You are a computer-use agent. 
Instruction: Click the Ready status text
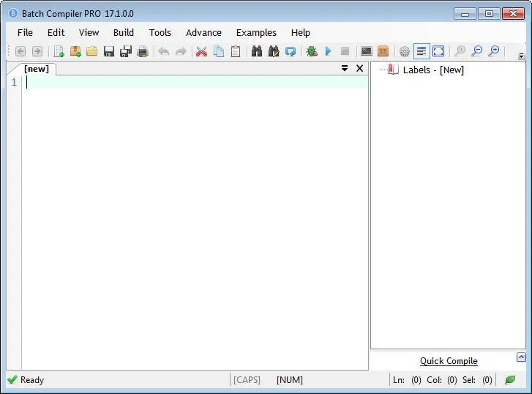coord(32,380)
